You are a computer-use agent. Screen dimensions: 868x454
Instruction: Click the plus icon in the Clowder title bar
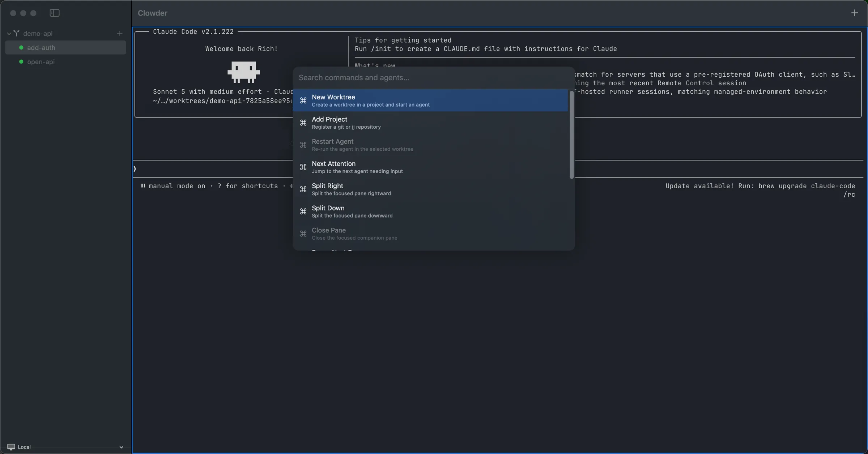[855, 13]
